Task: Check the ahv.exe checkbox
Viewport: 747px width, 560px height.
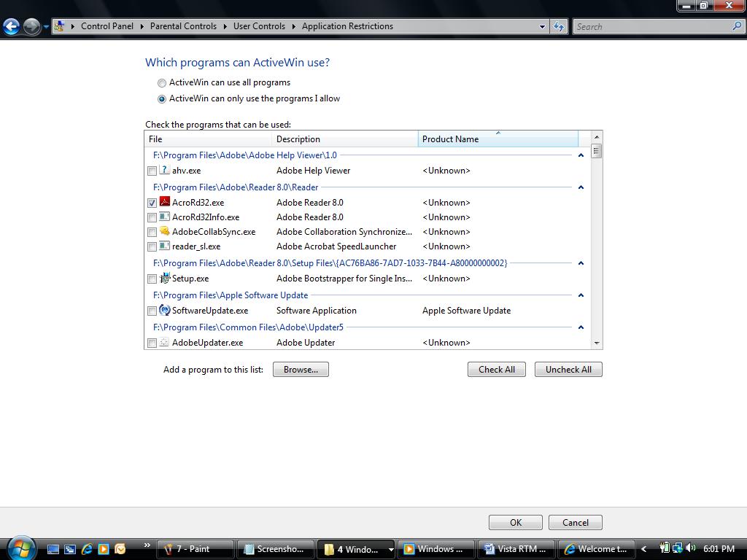Action: click(152, 171)
